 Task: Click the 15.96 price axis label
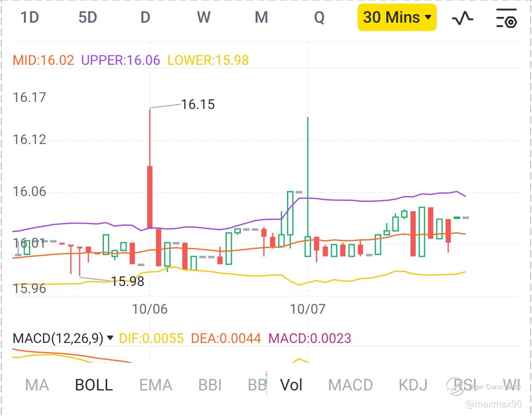(29, 288)
